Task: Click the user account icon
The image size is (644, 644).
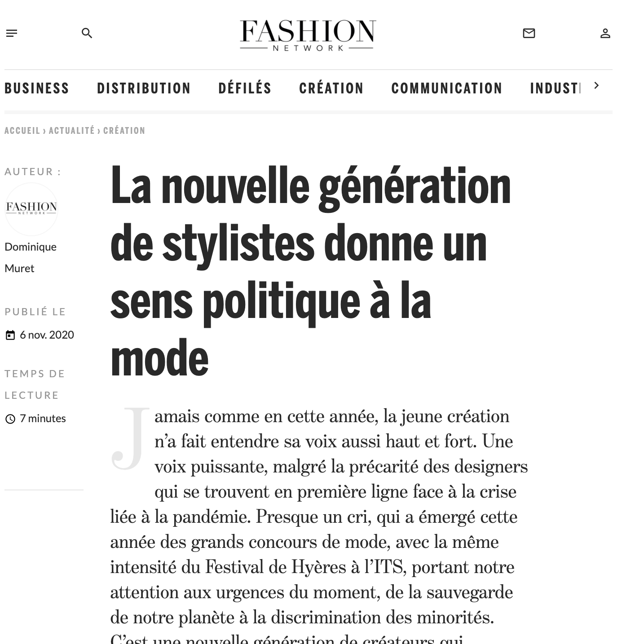Action: (605, 33)
